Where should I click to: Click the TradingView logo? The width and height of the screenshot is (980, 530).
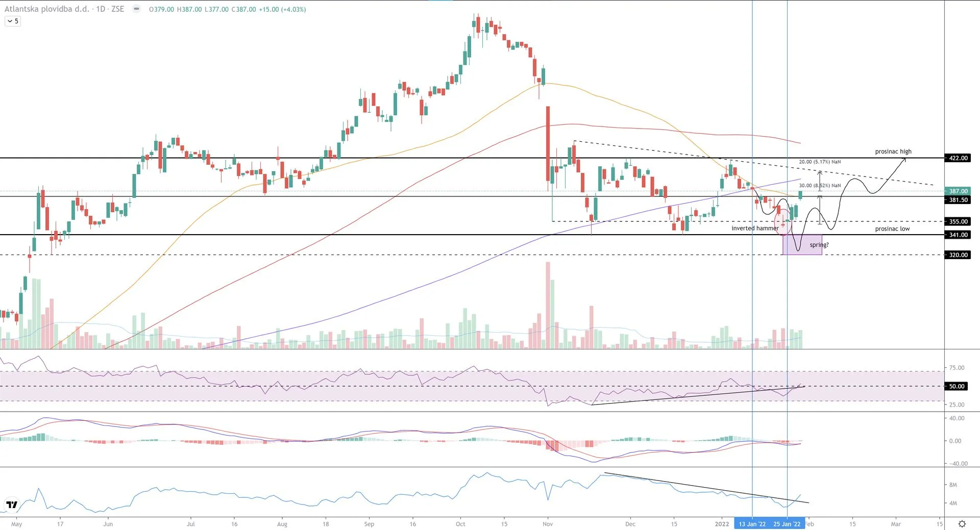pyautogui.click(x=12, y=505)
